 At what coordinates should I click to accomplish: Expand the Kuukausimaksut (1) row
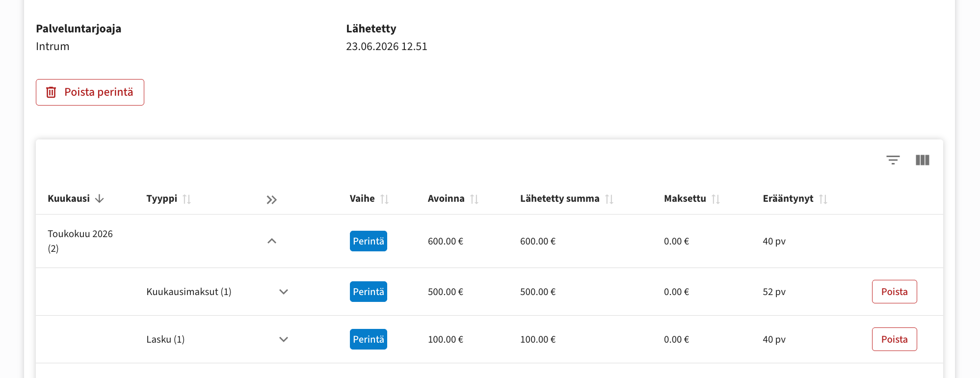point(284,292)
